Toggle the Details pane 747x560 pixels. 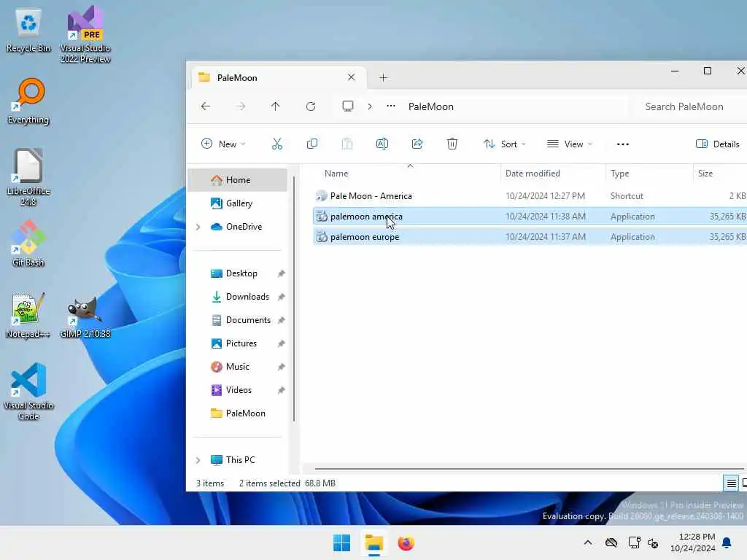click(x=718, y=144)
